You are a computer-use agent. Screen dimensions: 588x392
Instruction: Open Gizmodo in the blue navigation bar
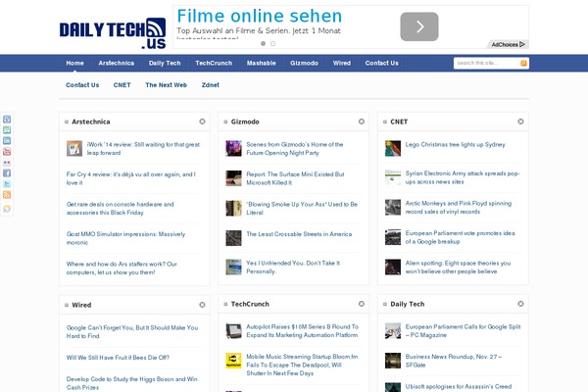(x=304, y=63)
